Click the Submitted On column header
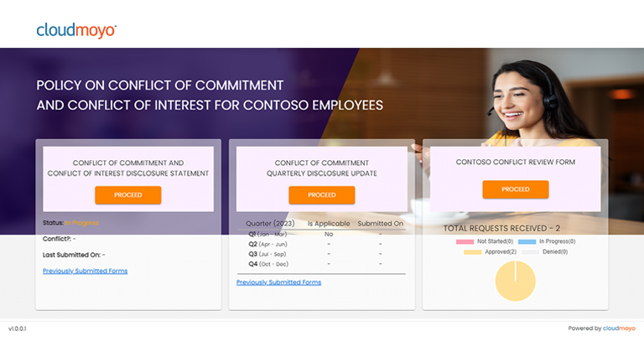Viewport: 644px width, 362px height. (381, 224)
